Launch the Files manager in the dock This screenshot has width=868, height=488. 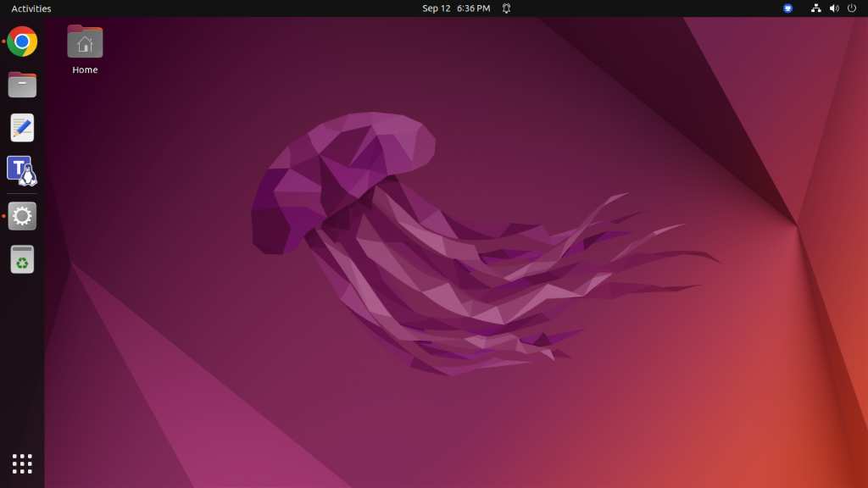point(22,85)
